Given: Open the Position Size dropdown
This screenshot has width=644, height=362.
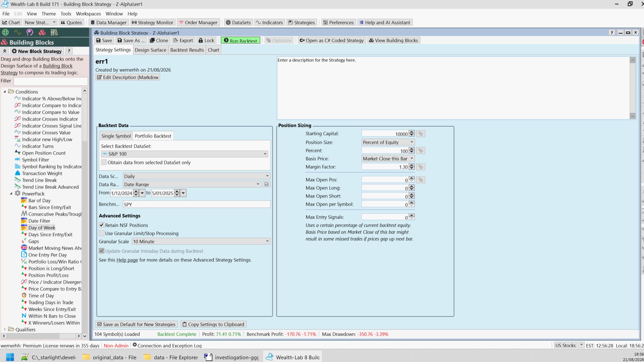Looking at the screenshot, I should click(388, 142).
